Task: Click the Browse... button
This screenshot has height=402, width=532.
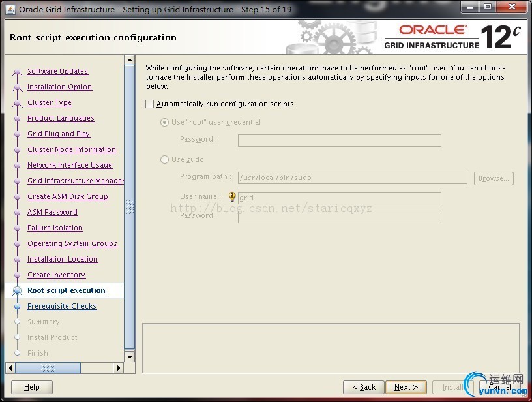Action: point(494,178)
